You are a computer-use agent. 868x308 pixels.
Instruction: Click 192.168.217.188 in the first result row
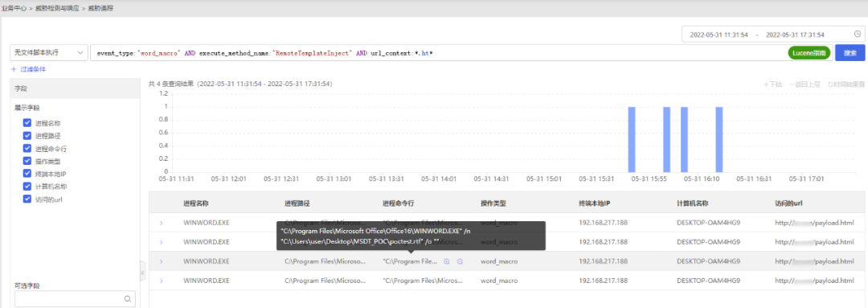click(603, 223)
